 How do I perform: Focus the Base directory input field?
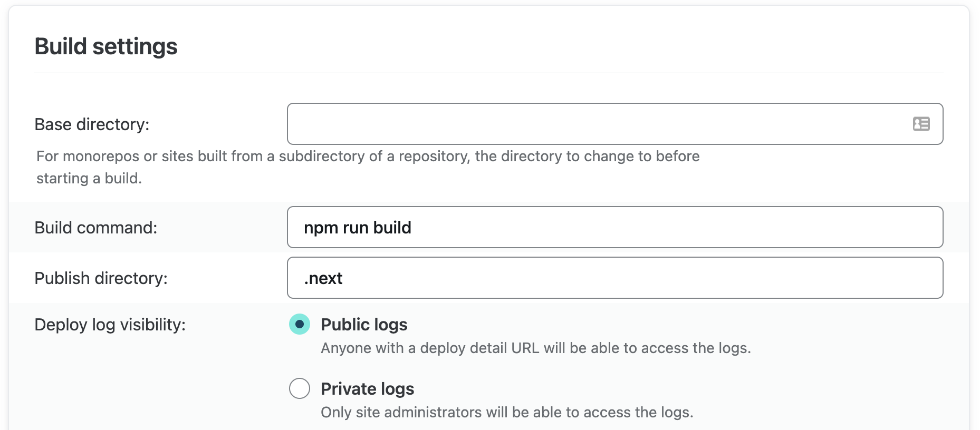click(x=615, y=124)
